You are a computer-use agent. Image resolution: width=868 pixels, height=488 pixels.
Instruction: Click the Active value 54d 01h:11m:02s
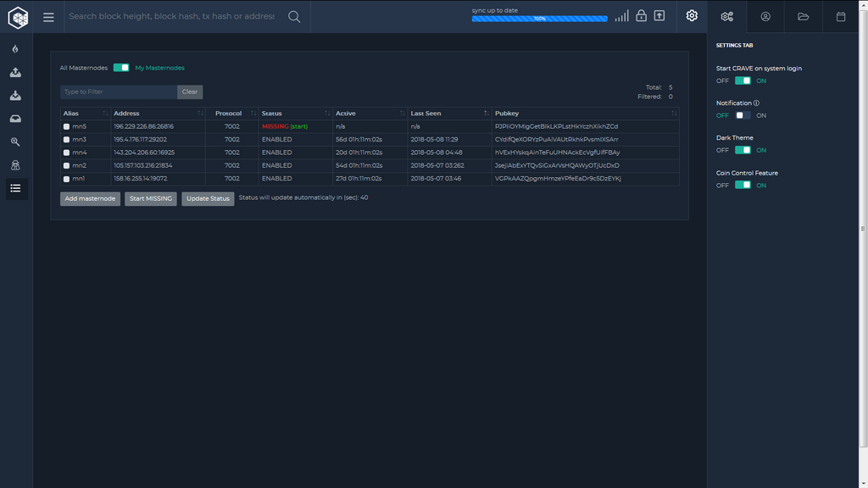tap(359, 165)
